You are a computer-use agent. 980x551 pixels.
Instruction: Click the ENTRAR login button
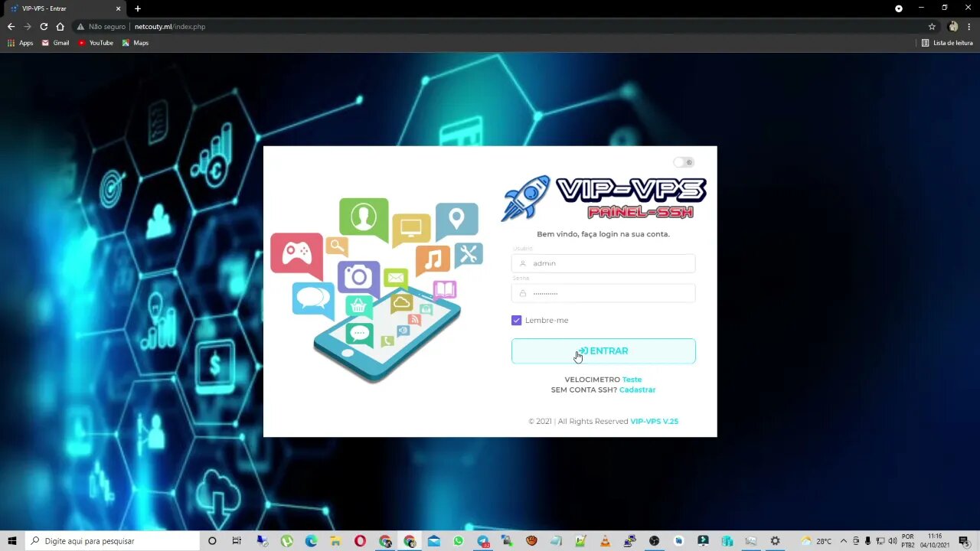pos(603,350)
